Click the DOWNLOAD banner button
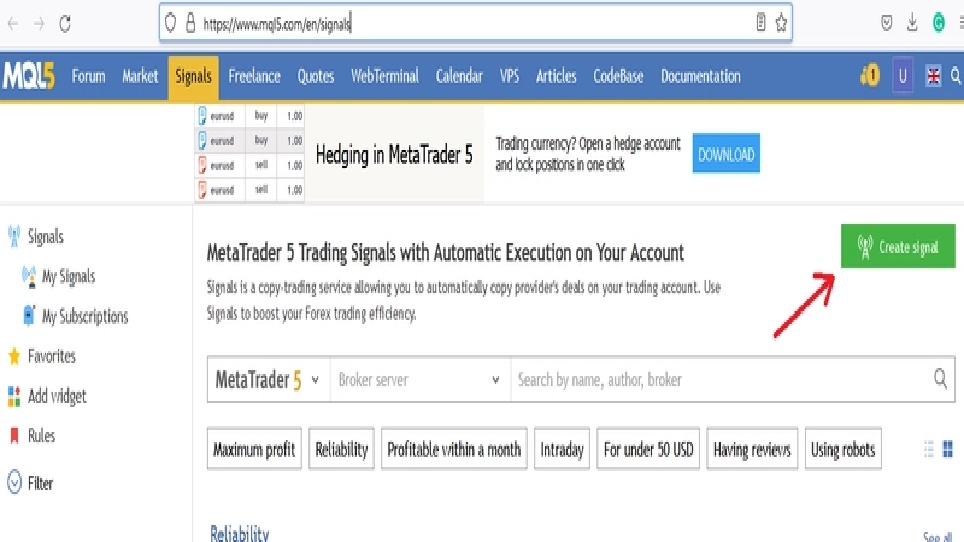This screenshot has height=542, width=964. 726,154
